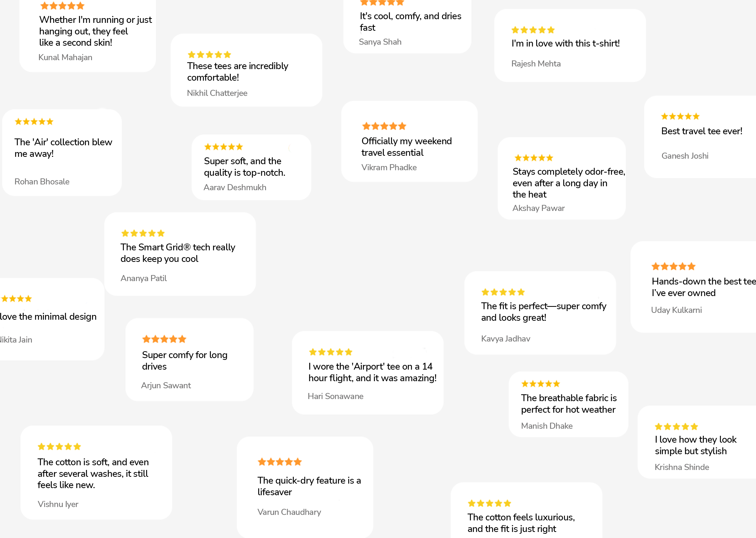Select the star rating on Hari Sonawane's review

330,352
